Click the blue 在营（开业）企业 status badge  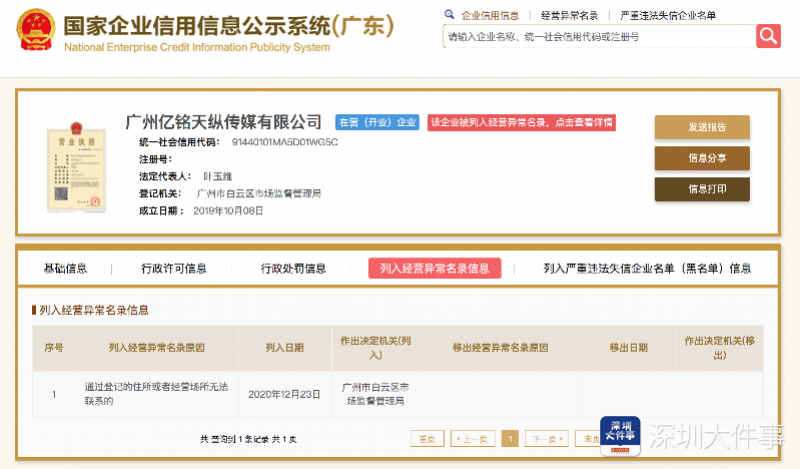click(x=377, y=122)
